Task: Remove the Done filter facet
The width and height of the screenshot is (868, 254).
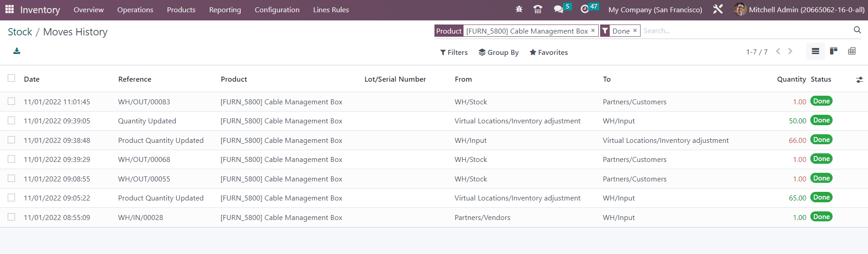Action: click(x=635, y=30)
